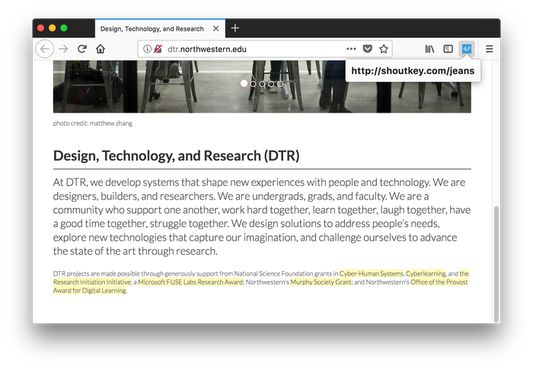Open the Firefox hamburger menu

point(489,49)
